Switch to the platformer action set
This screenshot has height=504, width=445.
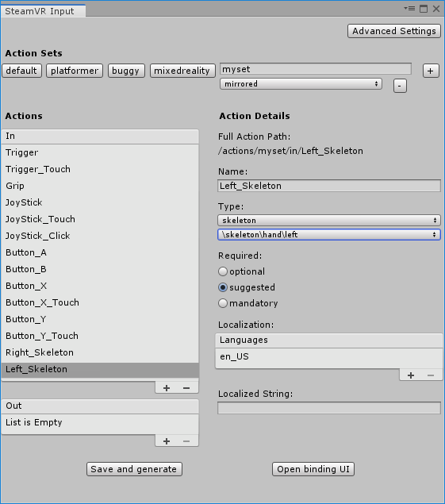pos(75,71)
